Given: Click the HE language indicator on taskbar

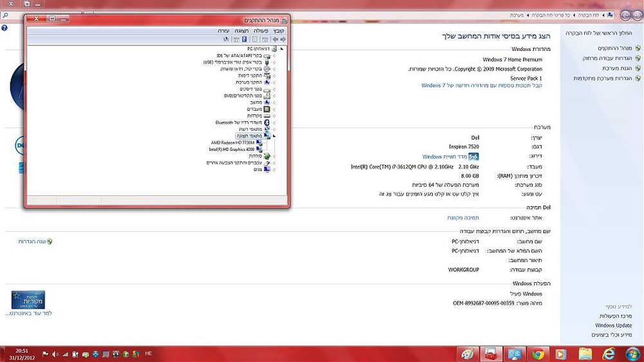Looking at the screenshot, I should [x=148, y=354].
